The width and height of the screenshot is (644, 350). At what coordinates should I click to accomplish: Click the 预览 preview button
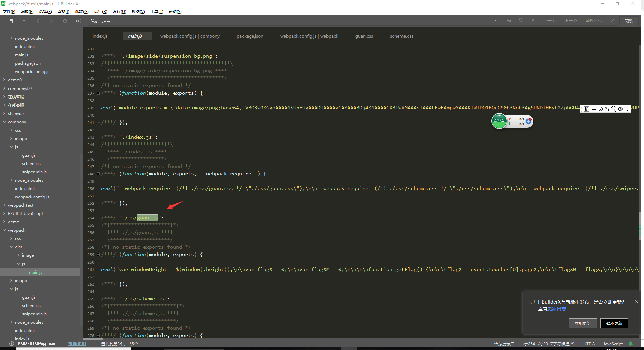629,21
